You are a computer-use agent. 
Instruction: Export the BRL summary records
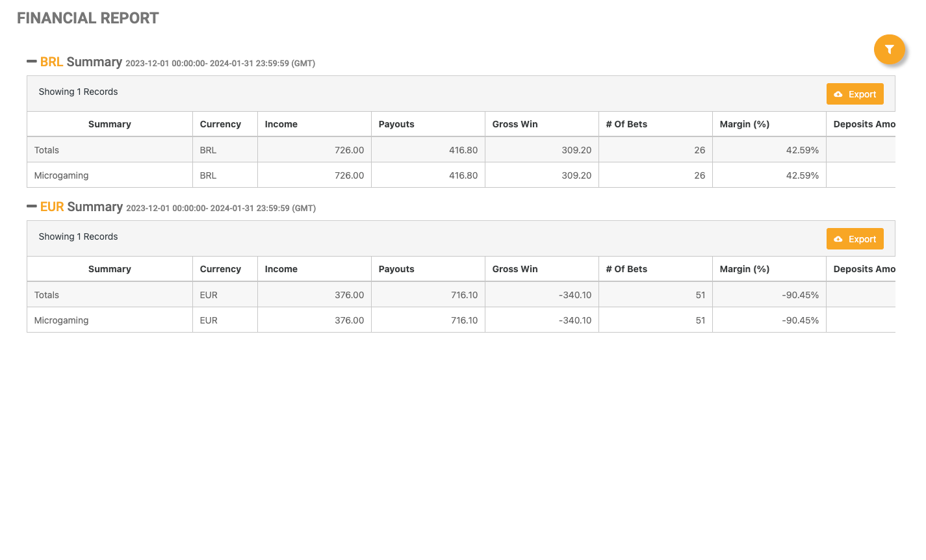(855, 94)
